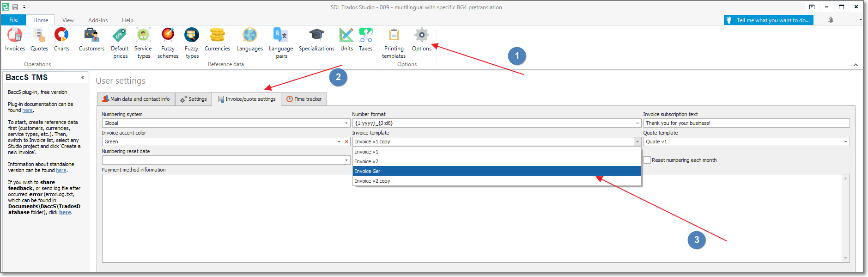Open the Options gear in the ribbon

[x=422, y=40]
